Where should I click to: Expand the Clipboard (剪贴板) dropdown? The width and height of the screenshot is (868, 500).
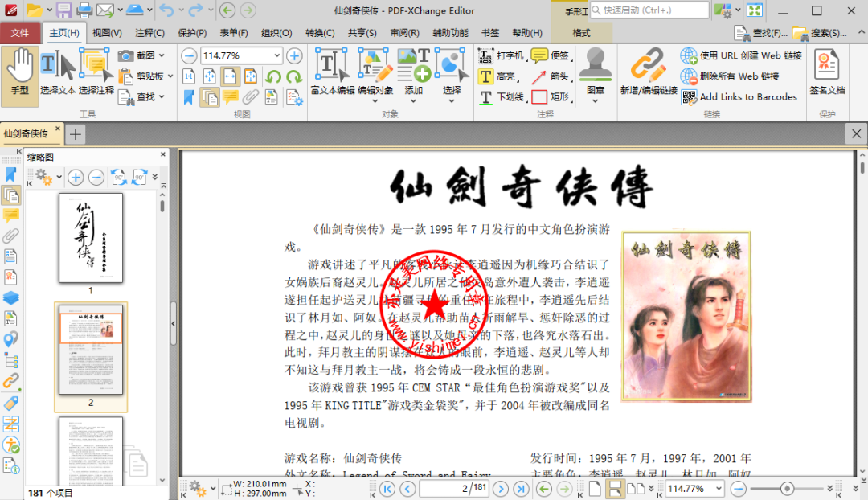pyautogui.click(x=170, y=76)
